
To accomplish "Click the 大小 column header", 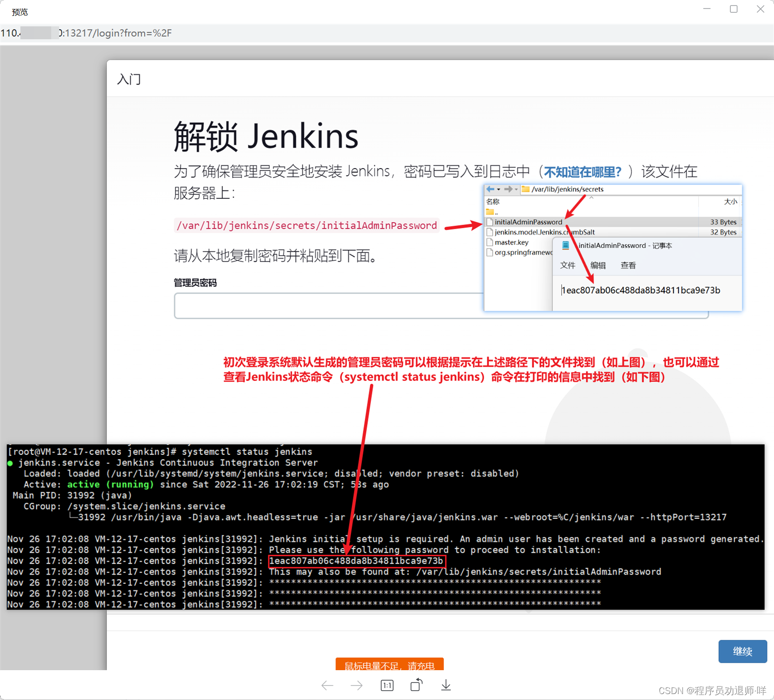I will (x=730, y=201).
